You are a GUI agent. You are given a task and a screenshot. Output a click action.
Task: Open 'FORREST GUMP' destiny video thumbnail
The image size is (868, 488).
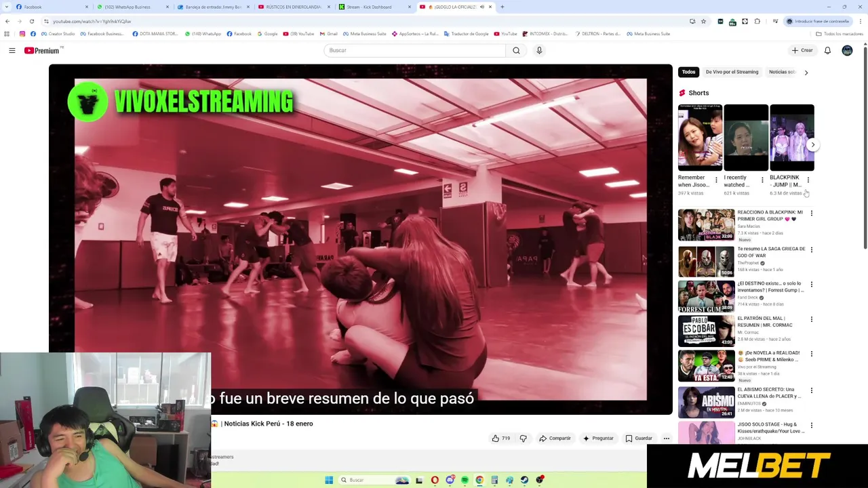706,296
